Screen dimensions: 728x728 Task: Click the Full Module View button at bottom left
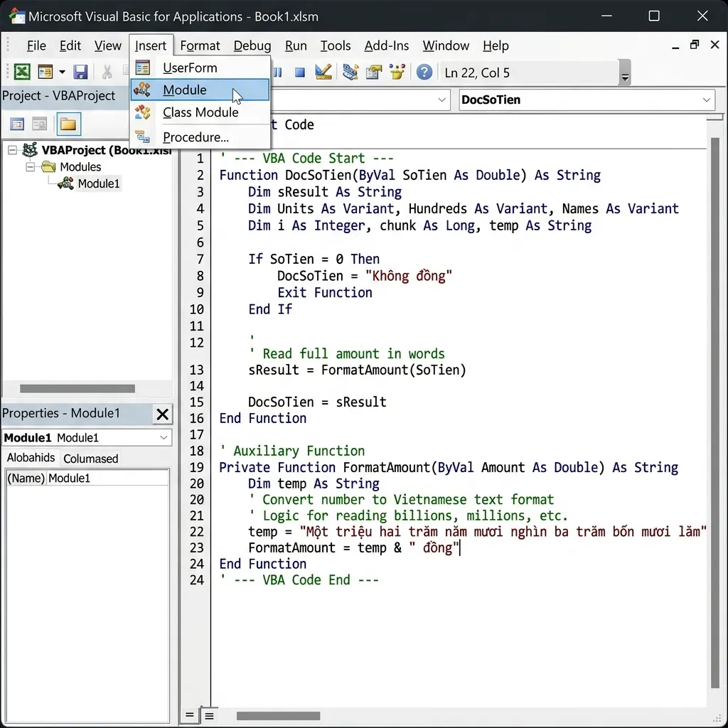pyautogui.click(x=209, y=715)
